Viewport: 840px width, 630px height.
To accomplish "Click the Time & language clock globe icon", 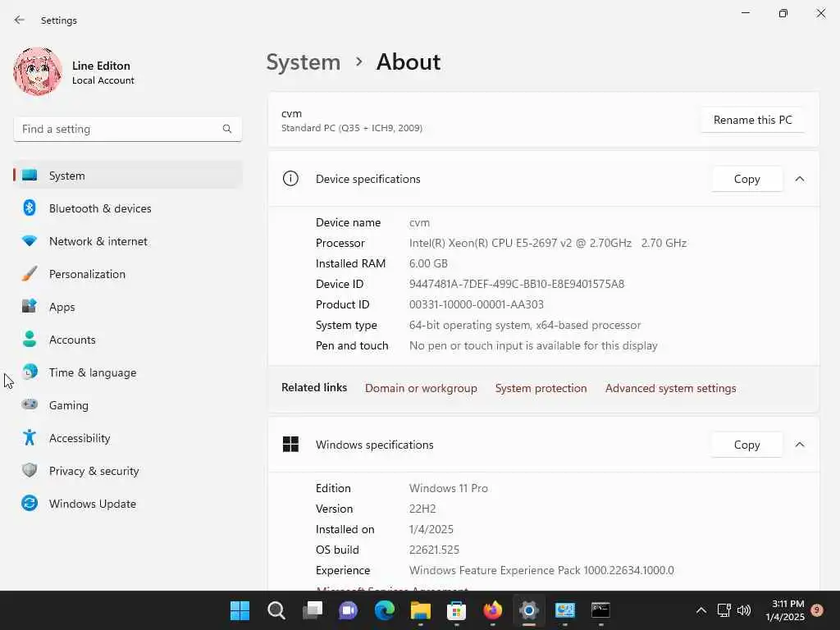I will pyautogui.click(x=30, y=372).
